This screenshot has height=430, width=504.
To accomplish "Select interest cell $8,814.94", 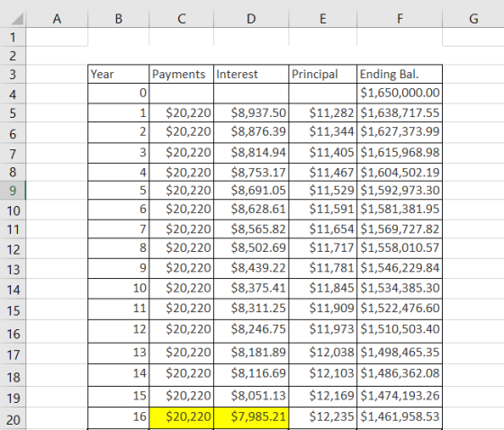I will click(251, 153).
